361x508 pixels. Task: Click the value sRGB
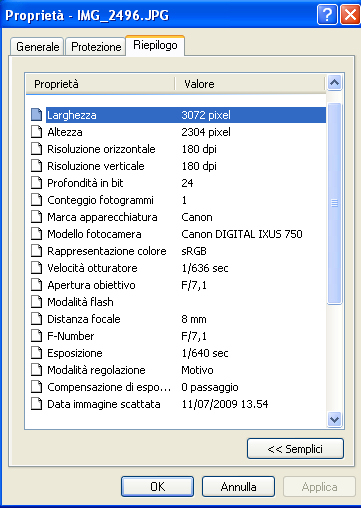point(194,251)
